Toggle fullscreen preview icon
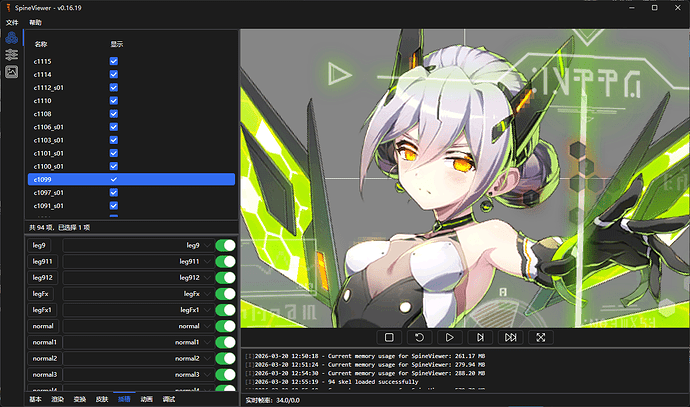This screenshot has width=690, height=407. point(541,338)
